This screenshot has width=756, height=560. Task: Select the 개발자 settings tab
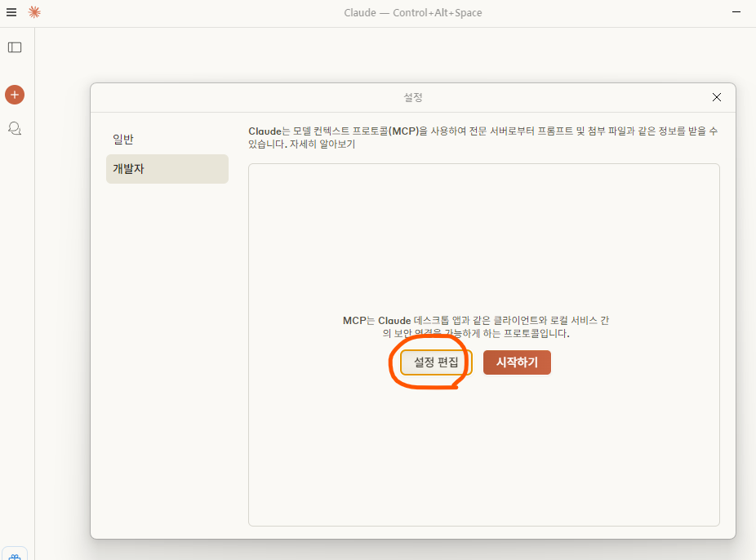(167, 169)
